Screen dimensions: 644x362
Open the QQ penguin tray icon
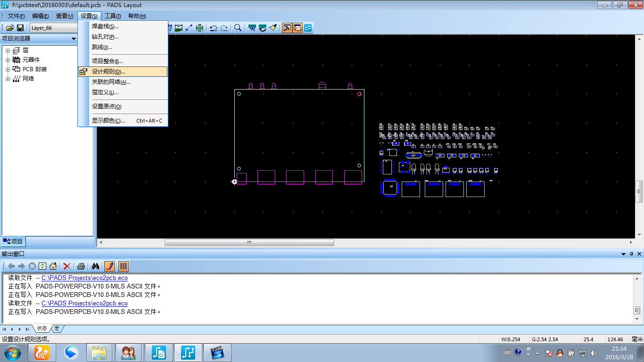(560, 353)
